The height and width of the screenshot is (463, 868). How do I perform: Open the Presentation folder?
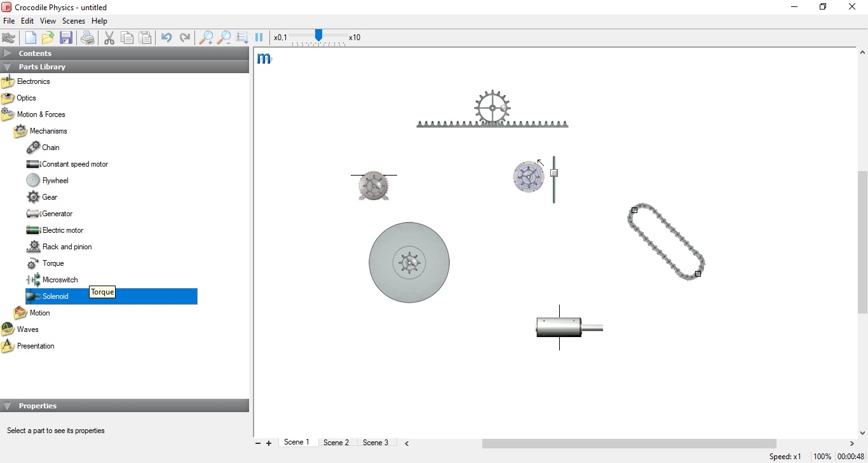pos(28,346)
